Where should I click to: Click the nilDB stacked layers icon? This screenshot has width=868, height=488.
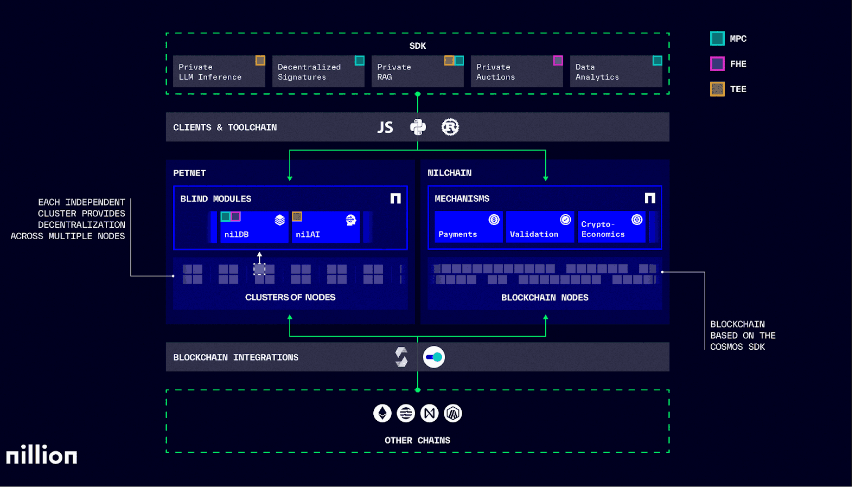click(280, 220)
